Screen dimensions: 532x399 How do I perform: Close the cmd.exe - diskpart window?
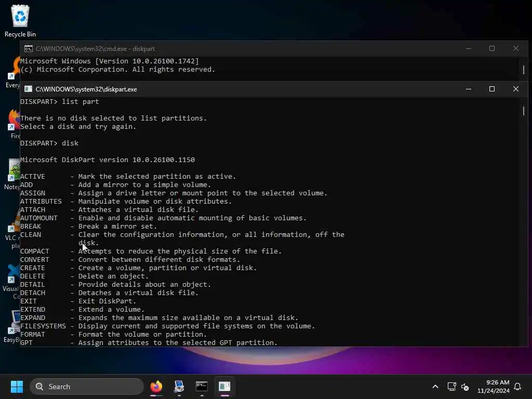tap(516, 48)
